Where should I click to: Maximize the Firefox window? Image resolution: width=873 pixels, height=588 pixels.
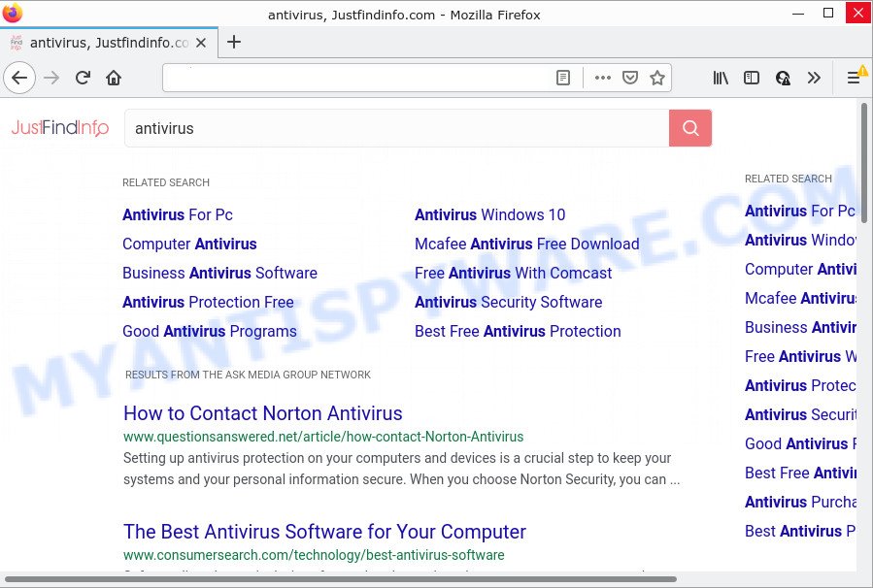coord(828,13)
